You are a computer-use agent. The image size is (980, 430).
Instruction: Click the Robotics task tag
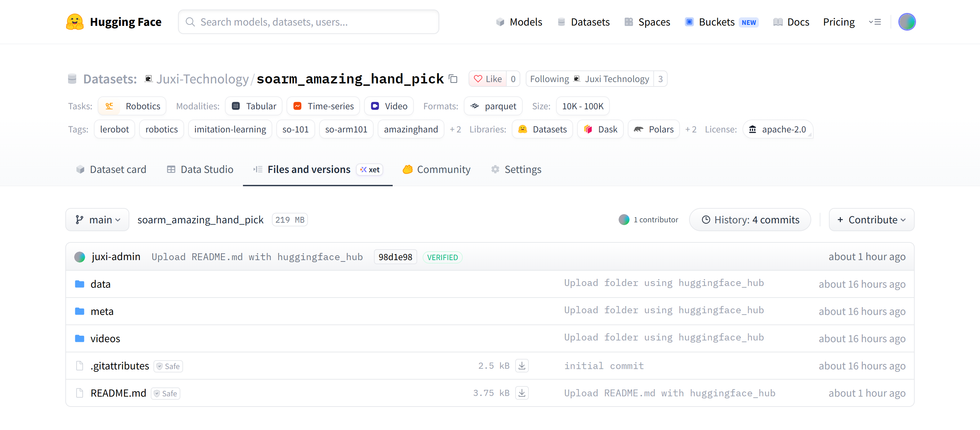(132, 106)
